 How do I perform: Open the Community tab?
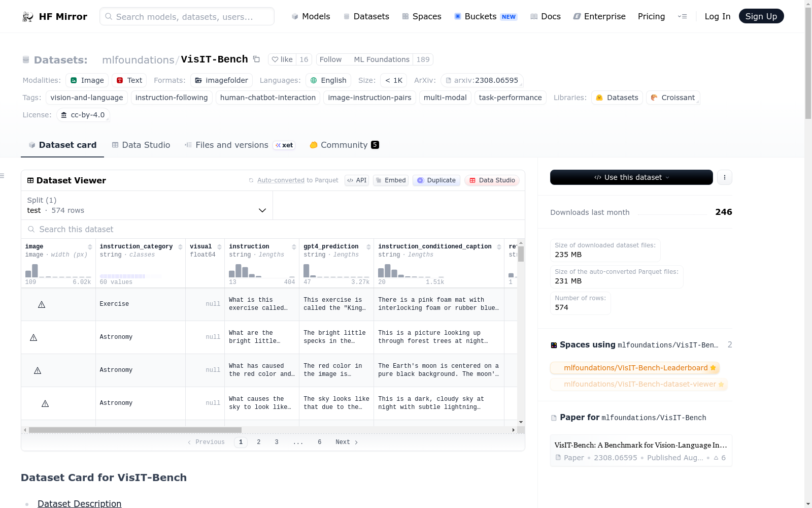[344, 145]
